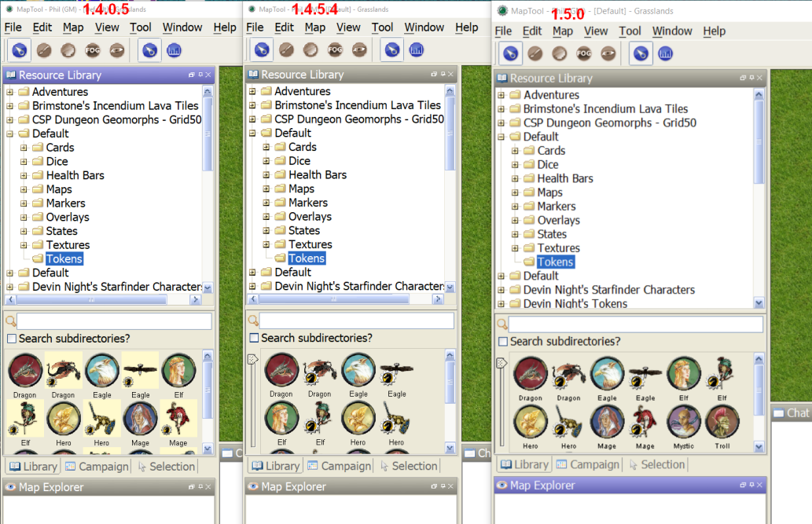Switch to Campaign tab in left window
Screen dimensions: 812x524
tap(97, 467)
